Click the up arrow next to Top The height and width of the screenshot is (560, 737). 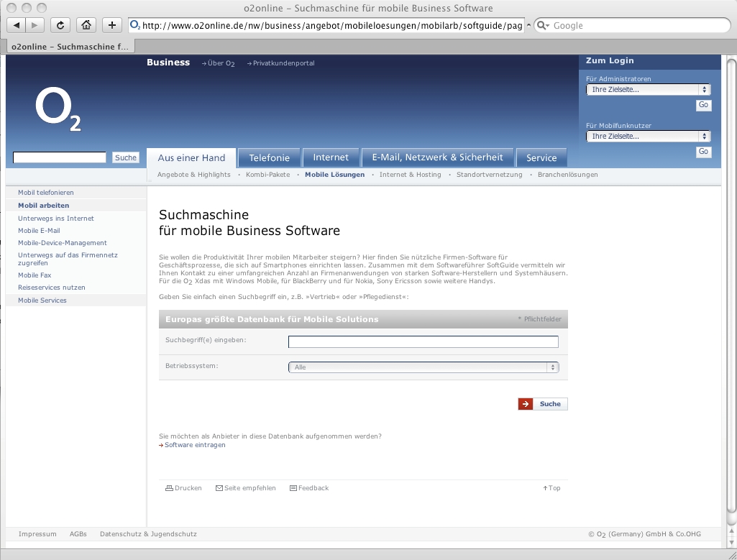click(x=545, y=488)
